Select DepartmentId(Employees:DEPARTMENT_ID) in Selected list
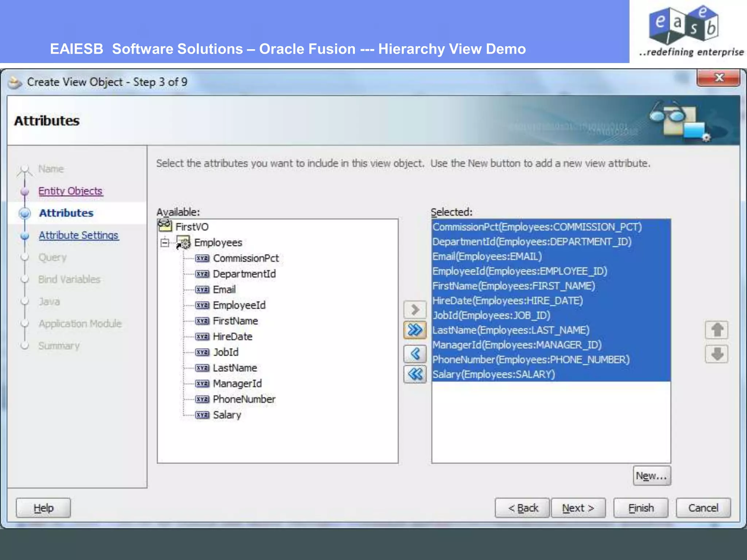Screen dimensions: 747x560 click(x=551, y=242)
